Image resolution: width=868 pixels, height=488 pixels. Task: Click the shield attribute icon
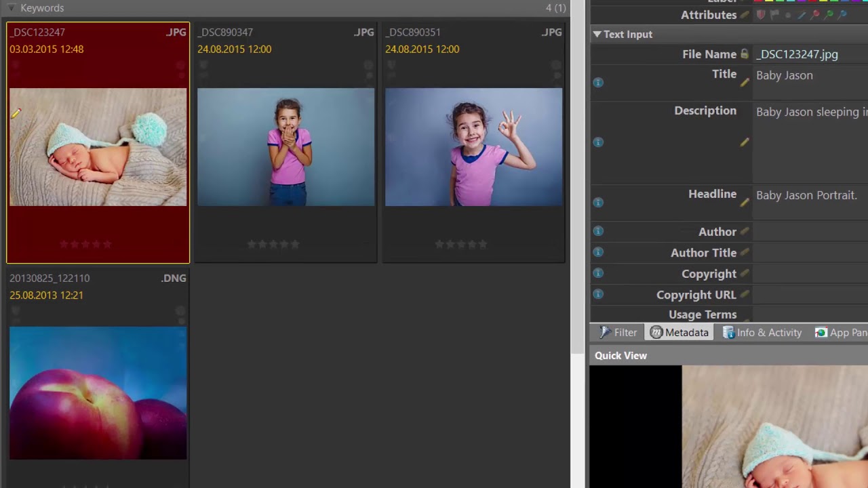pos(761,15)
